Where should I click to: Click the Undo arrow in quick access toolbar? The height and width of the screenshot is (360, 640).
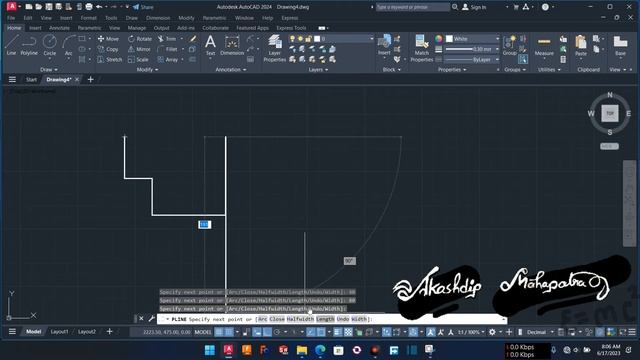pos(99,7)
